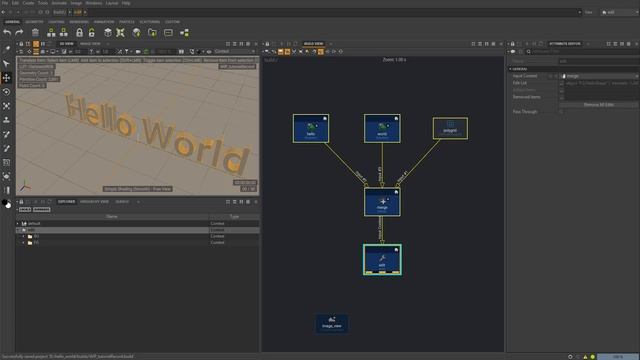Toggle the Build View panel lock icon
Viewport: 640px width, 360px height.
pyautogui.click(x=267, y=44)
